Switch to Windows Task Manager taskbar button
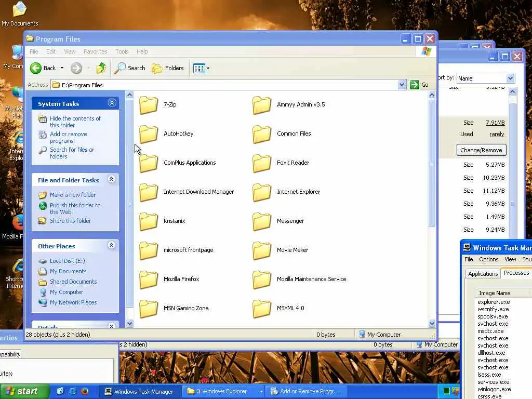The width and height of the screenshot is (532, 399). pyautogui.click(x=140, y=392)
